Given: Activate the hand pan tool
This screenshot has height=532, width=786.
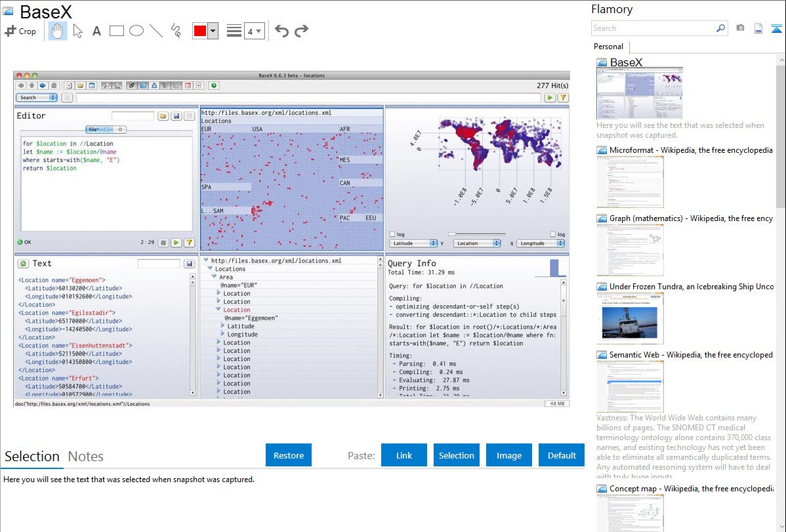Looking at the screenshot, I should click(58, 31).
